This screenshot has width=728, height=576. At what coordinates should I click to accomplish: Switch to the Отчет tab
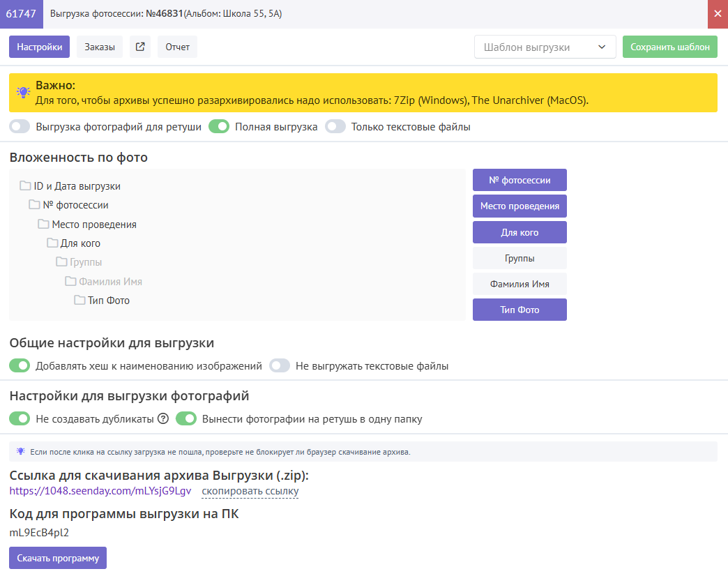[x=177, y=47]
